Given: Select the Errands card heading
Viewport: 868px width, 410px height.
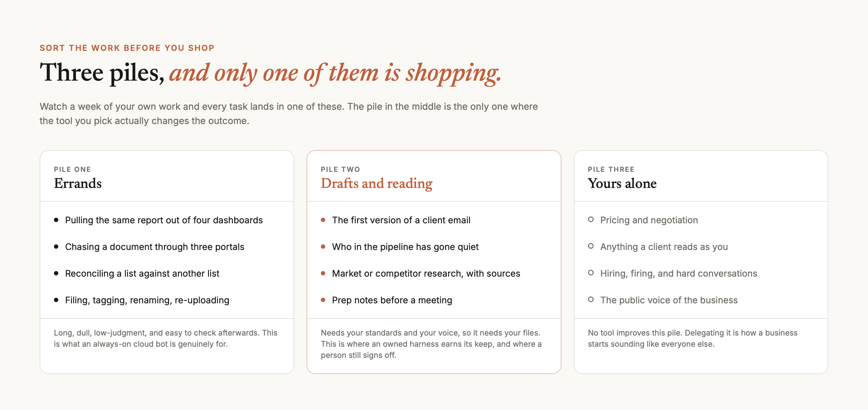Looking at the screenshot, I should [x=78, y=183].
